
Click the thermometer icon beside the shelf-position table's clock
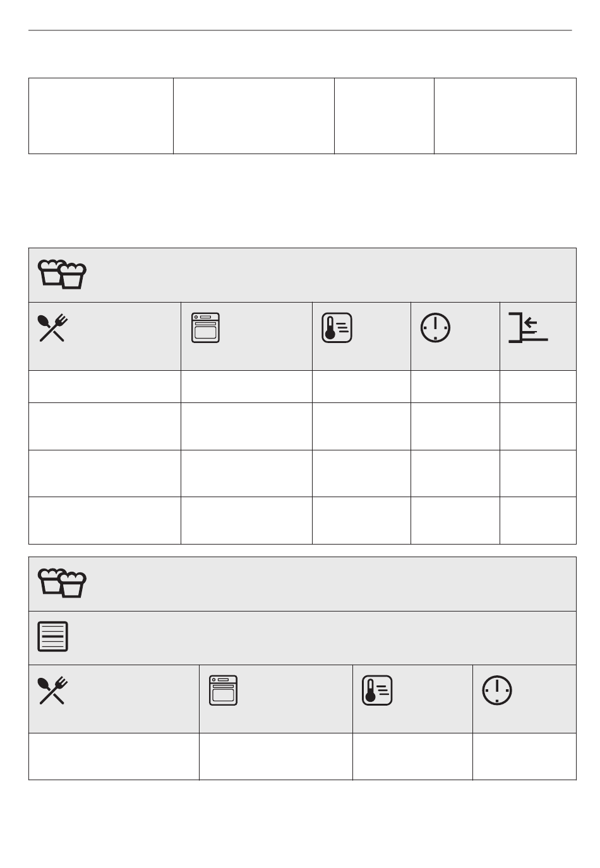click(x=337, y=328)
